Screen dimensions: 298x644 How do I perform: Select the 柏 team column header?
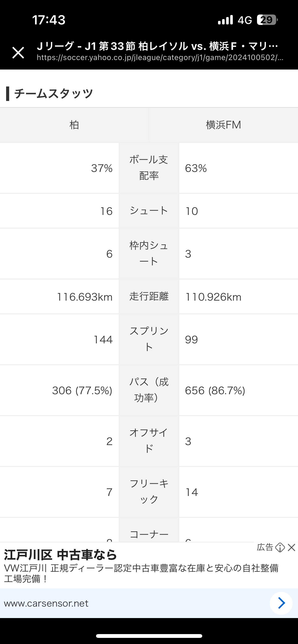[74, 125]
